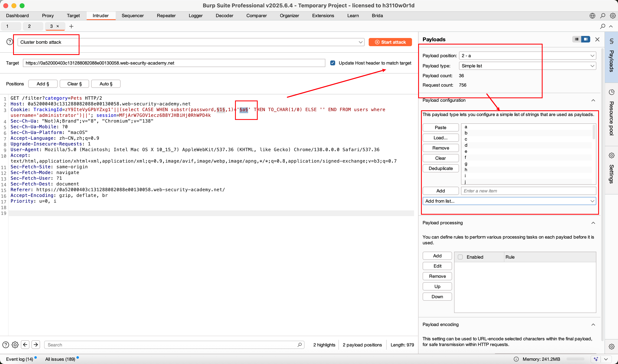Image resolution: width=618 pixels, height=364 pixels.
Task: Select Intruder tab 1
Action: pos(11,26)
